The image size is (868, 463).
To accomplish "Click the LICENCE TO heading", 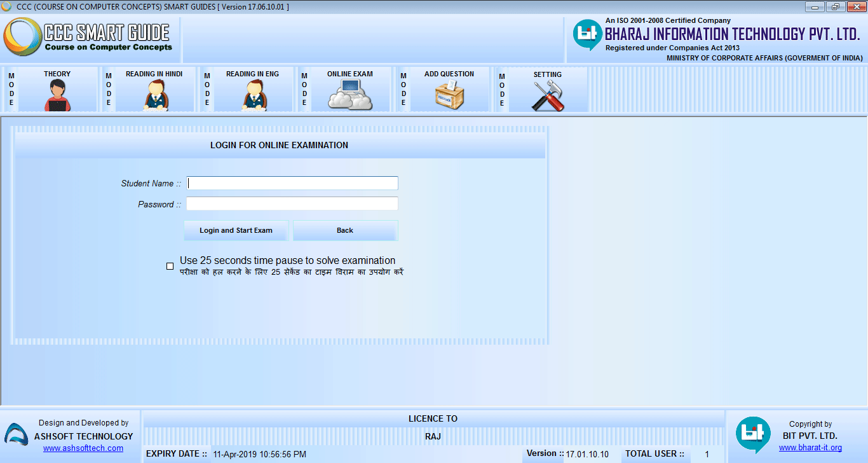I will 433,418.
